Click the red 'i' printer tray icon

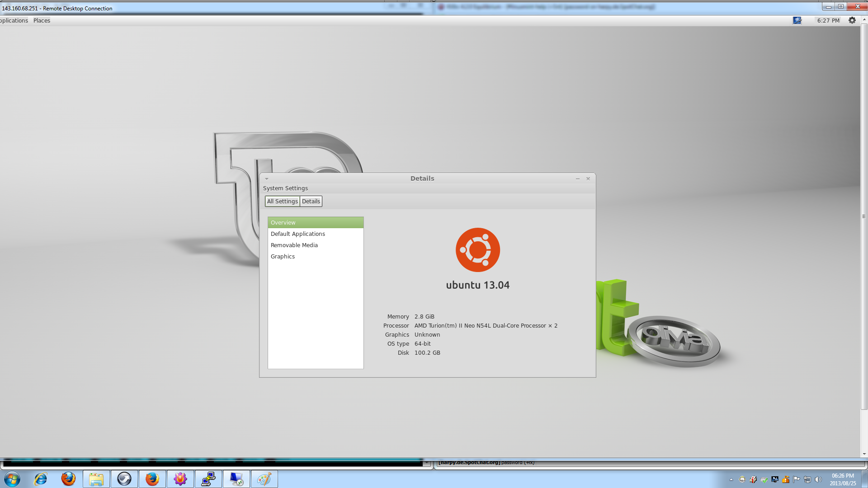(x=753, y=479)
